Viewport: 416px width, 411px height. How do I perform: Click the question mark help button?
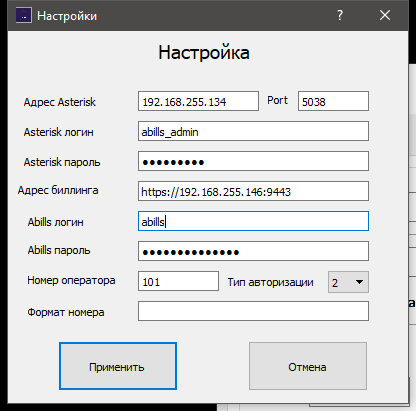click(340, 15)
